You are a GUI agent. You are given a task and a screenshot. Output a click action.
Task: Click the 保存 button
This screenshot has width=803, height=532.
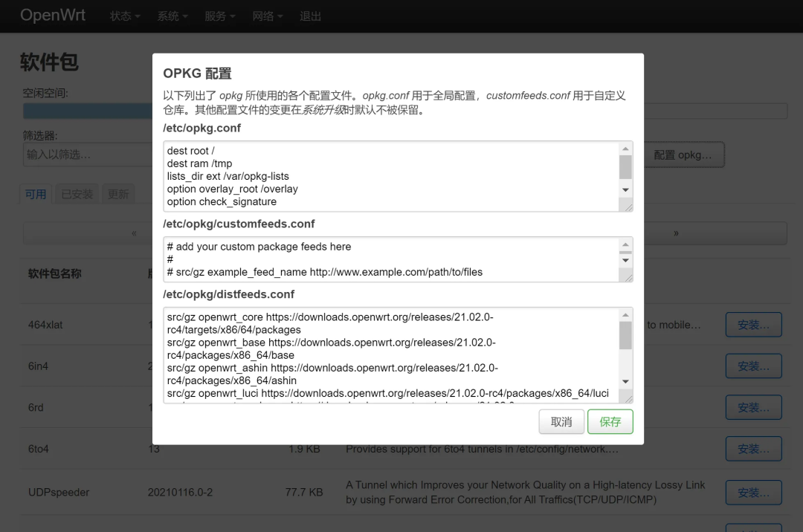tap(610, 421)
